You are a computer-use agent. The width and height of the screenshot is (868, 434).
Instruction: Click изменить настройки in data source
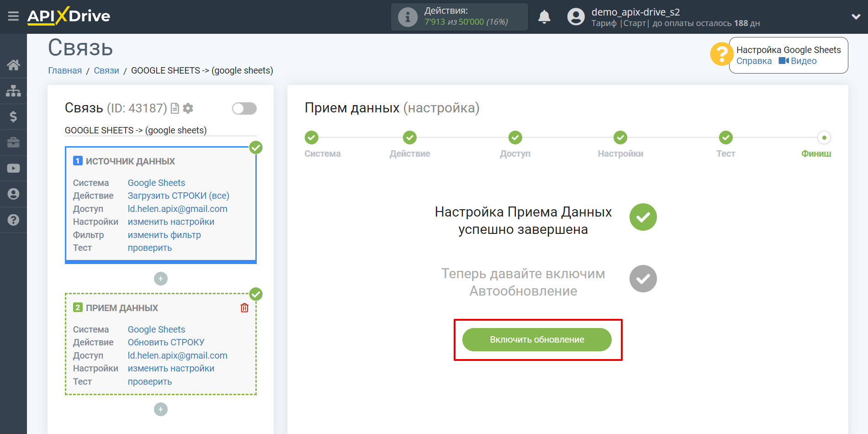pos(171,222)
